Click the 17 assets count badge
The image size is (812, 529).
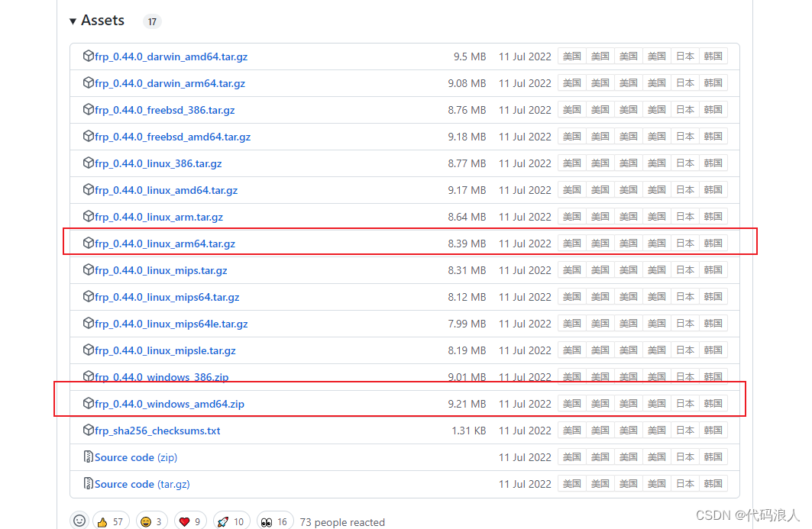[x=152, y=21]
